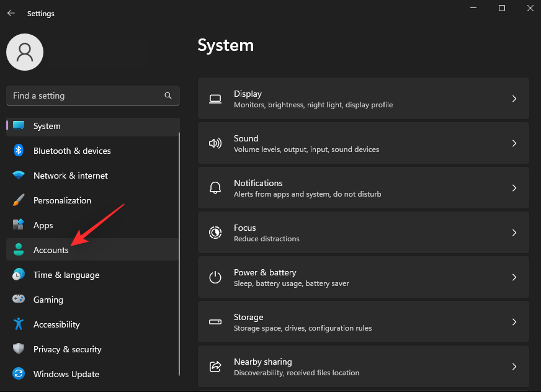541x392 pixels.
Task: Click the Focus target icon
Action: point(215,233)
